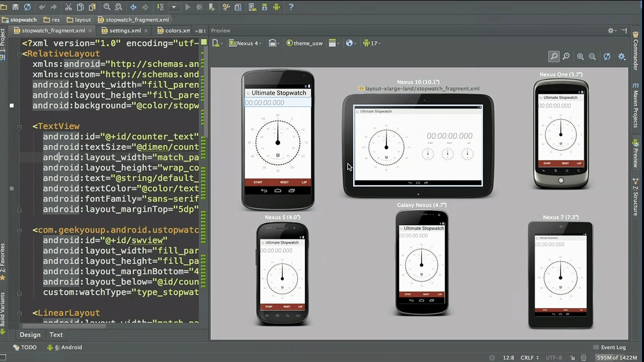This screenshot has width=644, height=362.
Task: Open the AVD Manager device icon
Action: coord(252,7)
